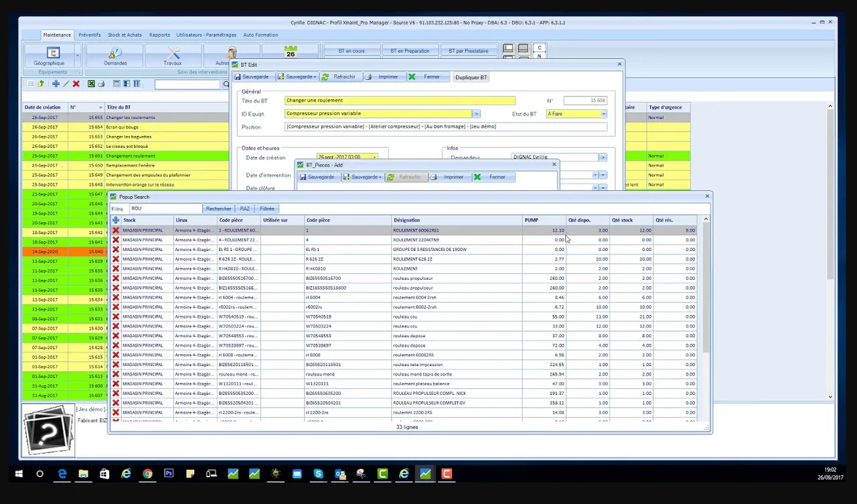The image size is (857, 504).
Task: Click the red X on ROULEMENT 626 2Z row
Action: 116,258
